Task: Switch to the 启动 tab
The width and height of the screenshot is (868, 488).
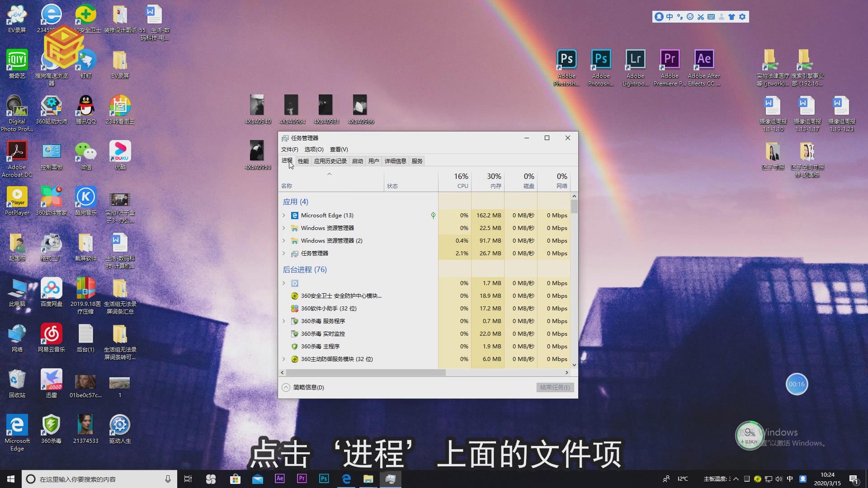Action: tap(357, 161)
